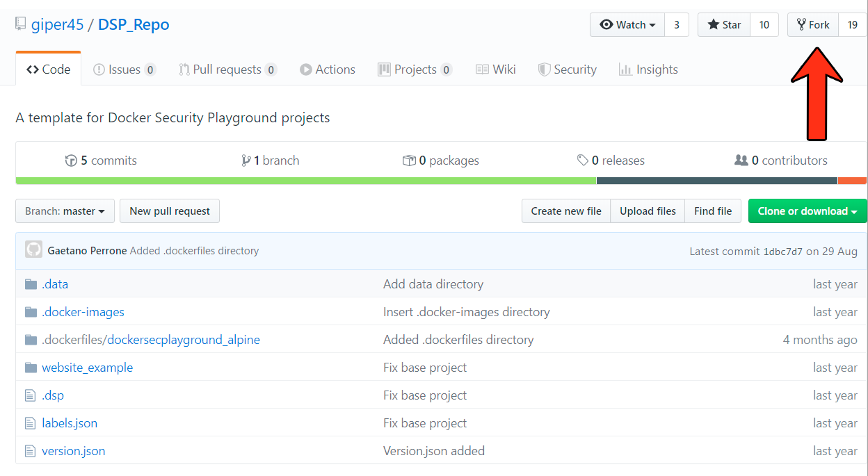Screen dimensions: 868x476
Task: Open 'Fix base project' message in the labels.json row
Action: pos(425,423)
